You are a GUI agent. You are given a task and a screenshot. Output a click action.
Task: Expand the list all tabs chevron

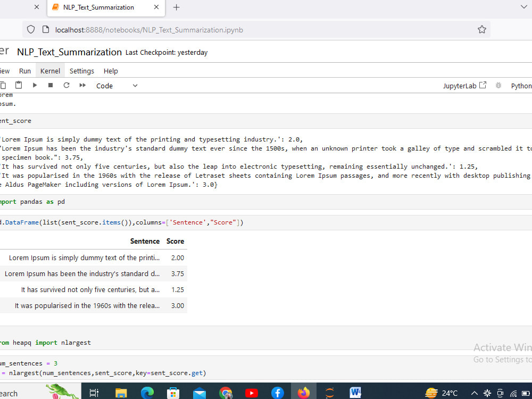coord(524,7)
